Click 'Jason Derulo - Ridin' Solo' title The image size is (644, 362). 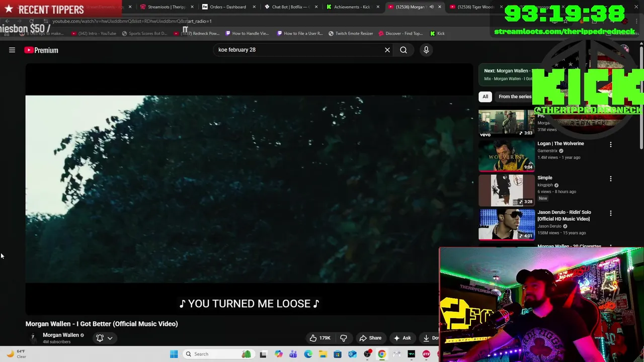point(564,215)
